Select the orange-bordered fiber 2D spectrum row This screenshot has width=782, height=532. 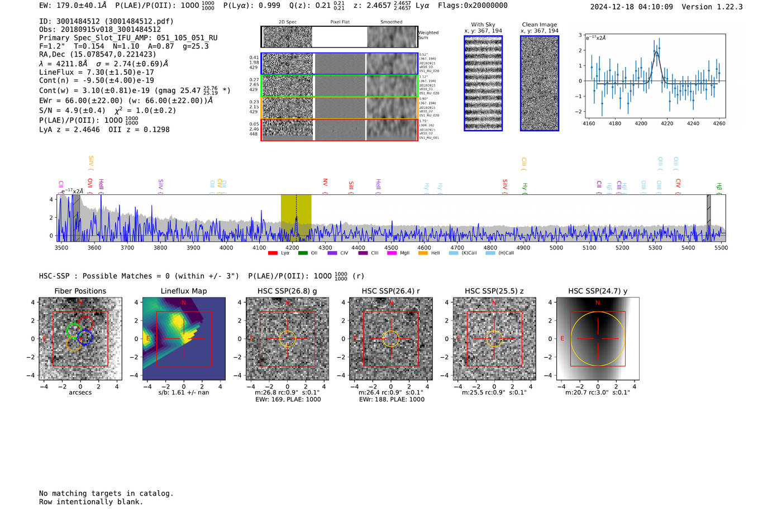[339, 108]
